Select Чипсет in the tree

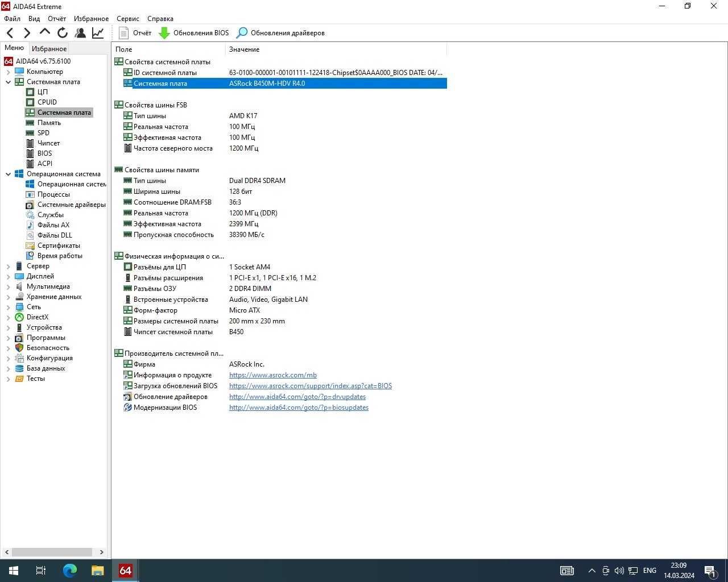coord(48,143)
